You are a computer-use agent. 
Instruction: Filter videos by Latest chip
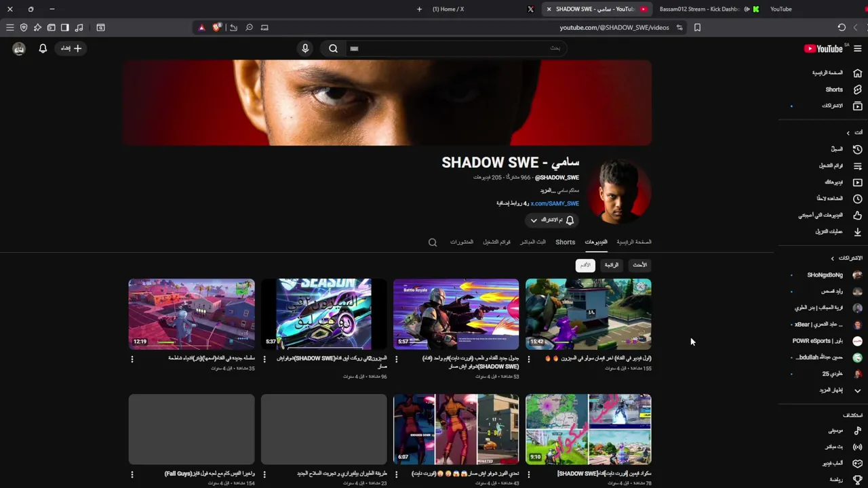pos(639,265)
